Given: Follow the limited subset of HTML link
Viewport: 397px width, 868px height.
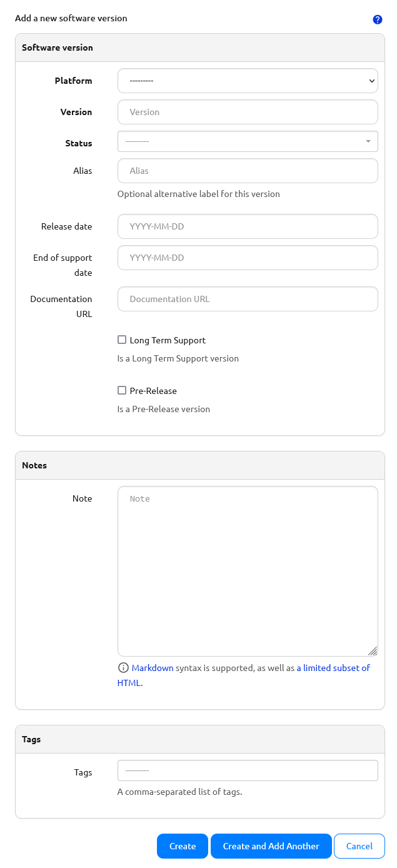Looking at the screenshot, I should [333, 667].
